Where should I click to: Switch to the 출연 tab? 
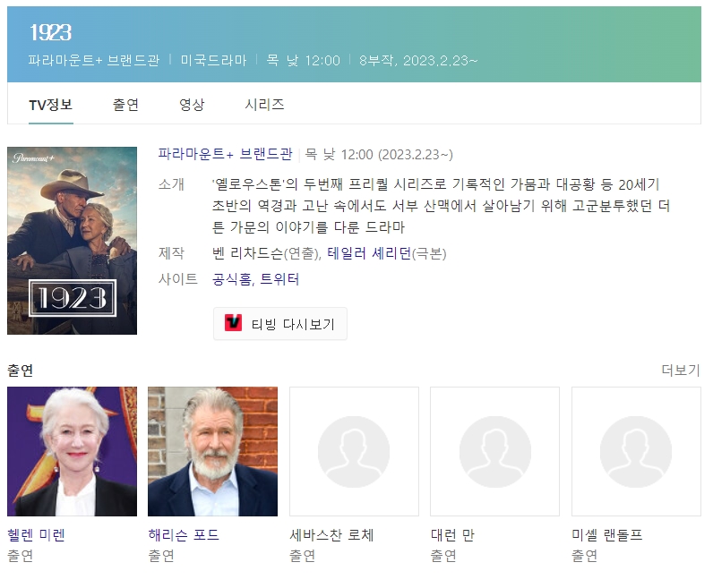pos(125,105)
